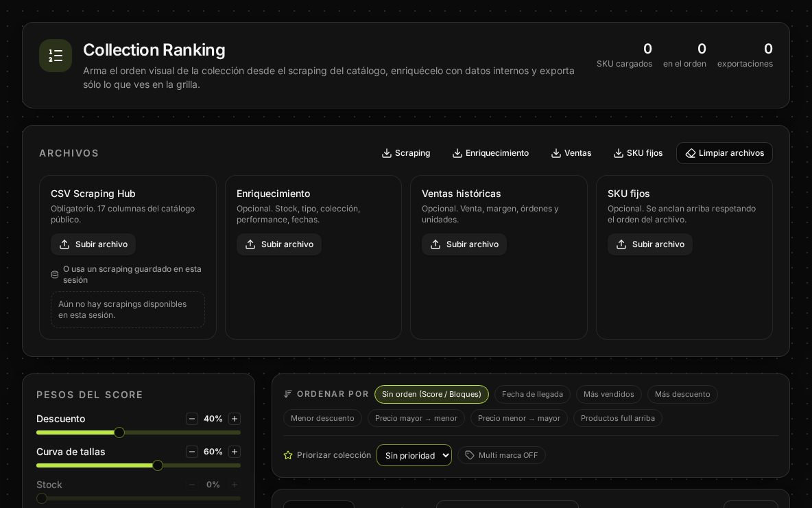812x508 pixels.
Task: Click the PESOS DEL SCORE heading
Action: pyautogui.click(x=90, y=395)
